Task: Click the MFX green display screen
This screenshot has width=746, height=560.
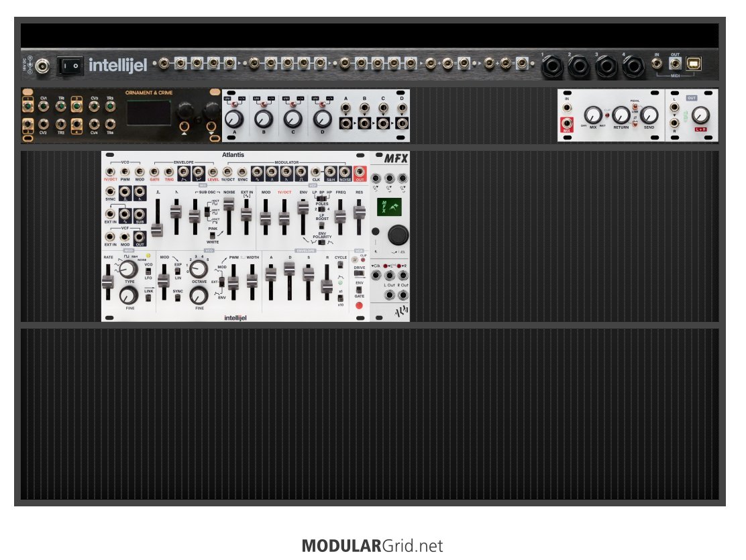Action: [389, 207]
